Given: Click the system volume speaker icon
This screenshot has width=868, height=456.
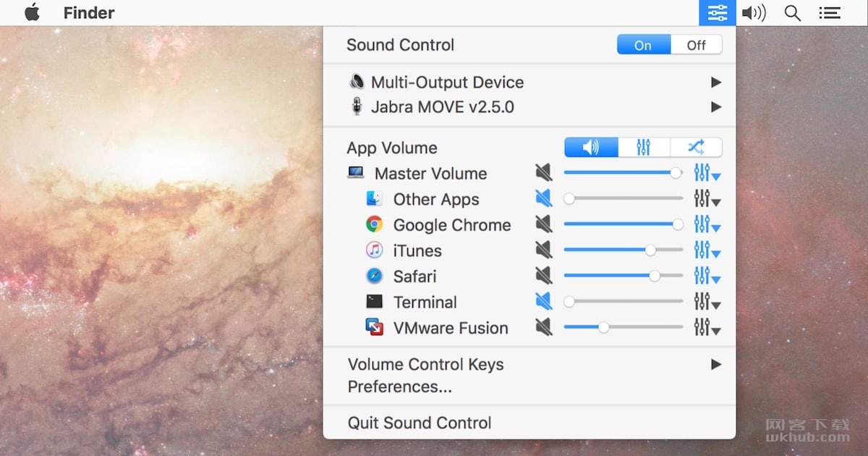Looking at the screenshot, I should [x=754, y=13].
